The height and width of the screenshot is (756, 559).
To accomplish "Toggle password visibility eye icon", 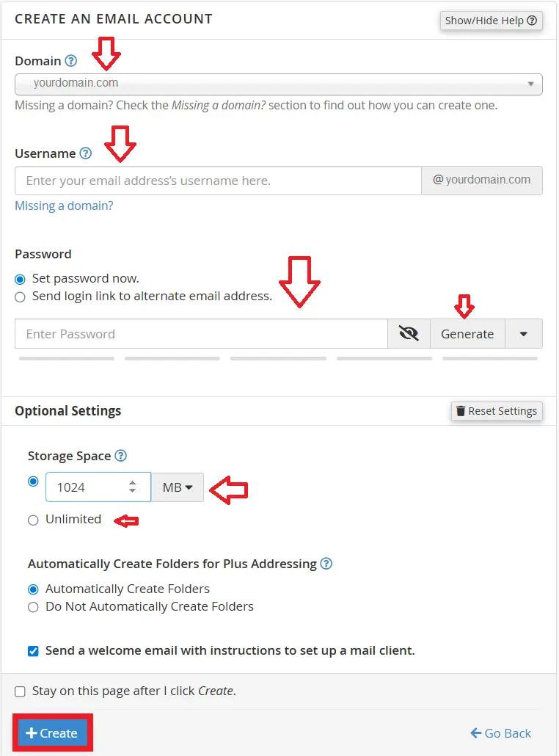I will [409, 334].
